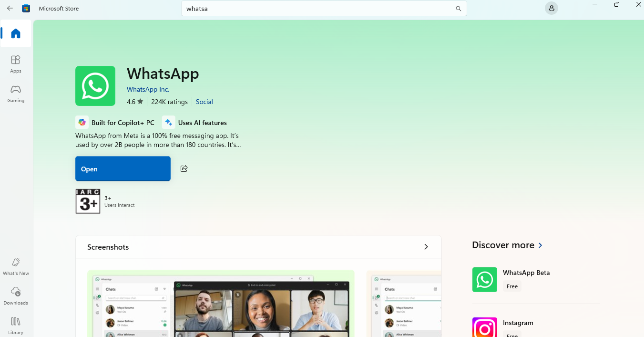
Task: Click the IARC 3+ rating badge
Action: (x=88, y=201)
